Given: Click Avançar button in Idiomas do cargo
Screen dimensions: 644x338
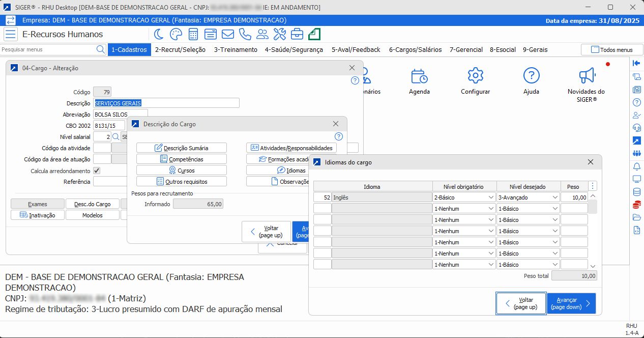Looking at the screenshot, I should coord(571,304).
